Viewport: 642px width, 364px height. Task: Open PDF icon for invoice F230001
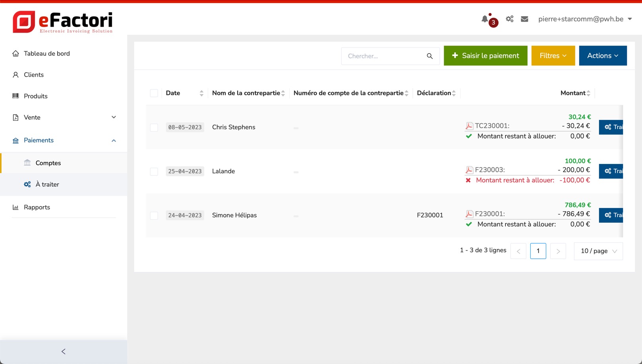[469, 214]
